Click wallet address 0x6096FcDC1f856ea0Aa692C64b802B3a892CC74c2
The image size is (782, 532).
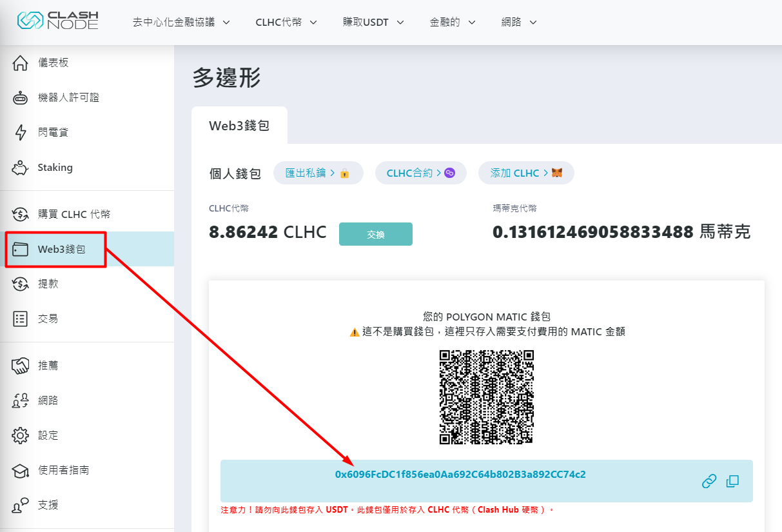pyautogui.click(x=460, y=475)
